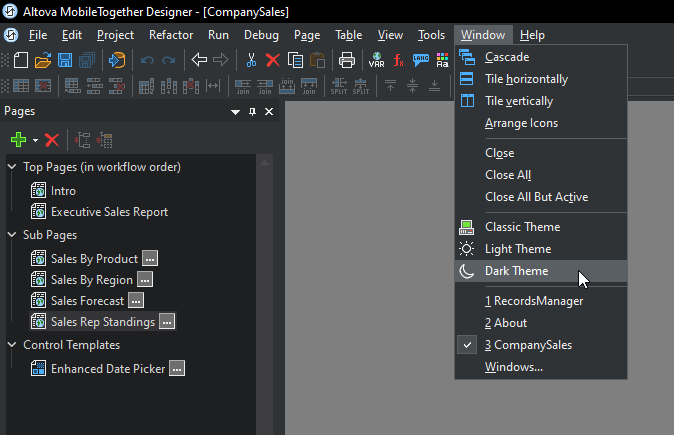Select Enhanced Date Picker template

(x=108, y=369)
